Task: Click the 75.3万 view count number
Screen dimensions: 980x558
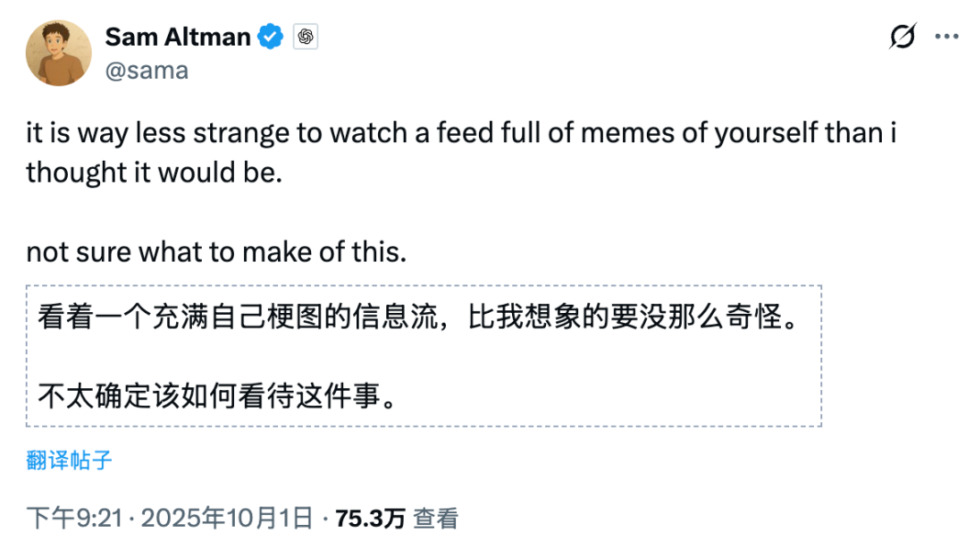Action: pos(370,519)
